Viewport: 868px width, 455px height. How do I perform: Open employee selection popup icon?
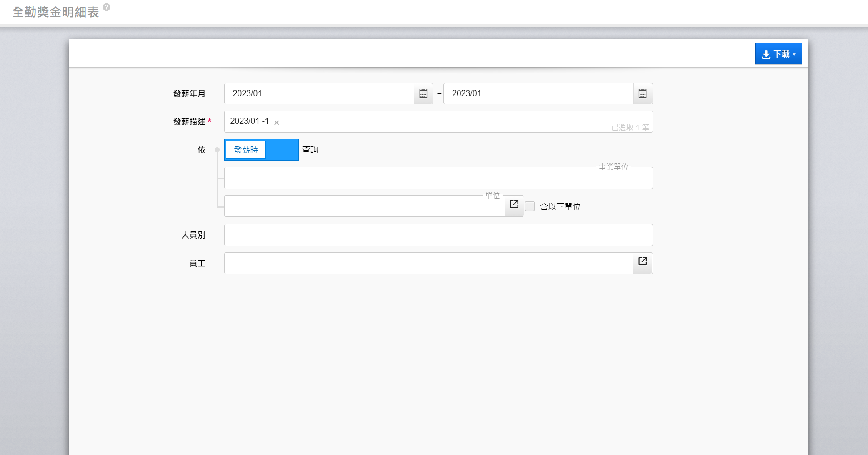(x=643, y=261)
